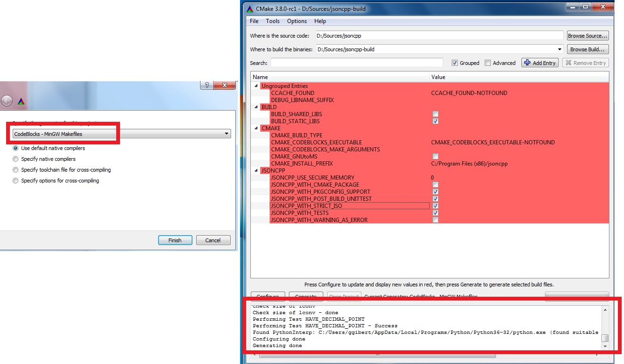Click the output log scroll up arrow

[605, 309]
